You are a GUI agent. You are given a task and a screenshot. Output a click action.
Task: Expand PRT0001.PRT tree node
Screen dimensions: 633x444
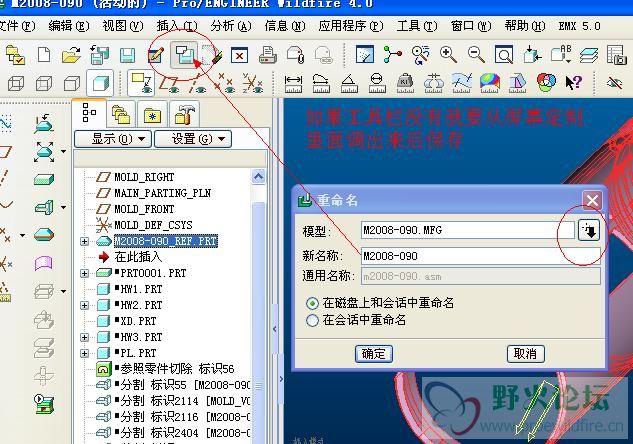84,273
